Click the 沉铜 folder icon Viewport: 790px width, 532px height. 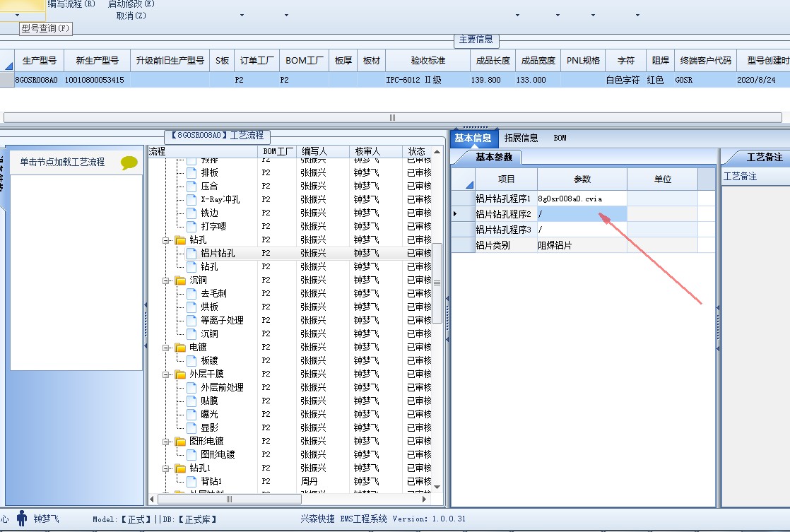(180, 280)
